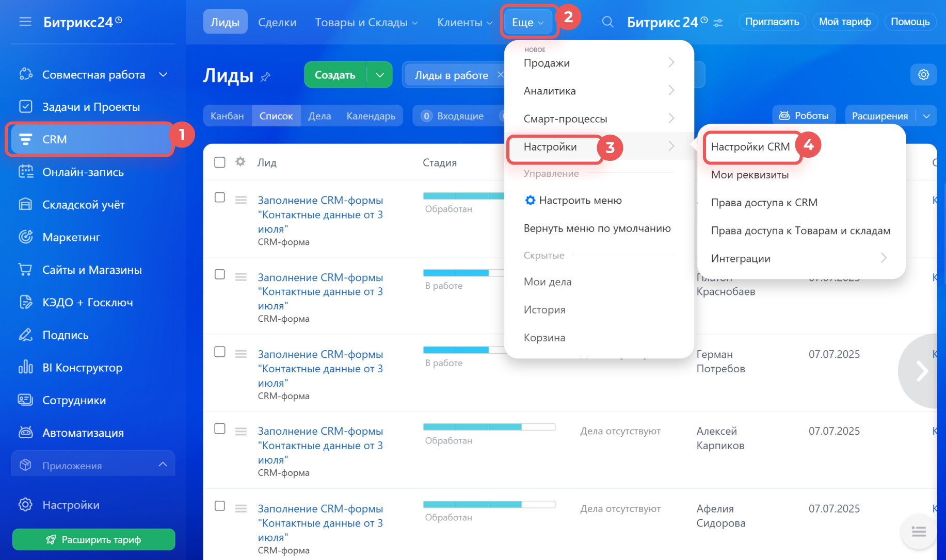Click the stage bar labeled В работе for Герман Потребов
The height and width of the screenshot is (560, 946).
point(463,350)
